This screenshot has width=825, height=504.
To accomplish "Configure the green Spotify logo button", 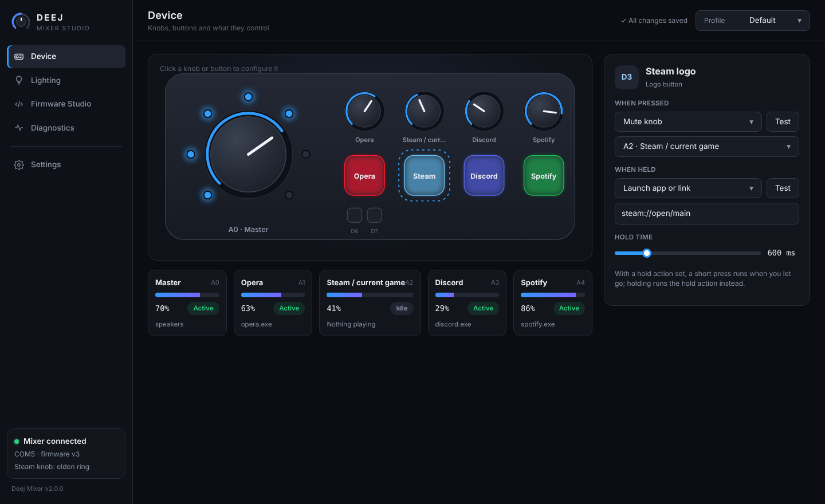I will 544,176.
